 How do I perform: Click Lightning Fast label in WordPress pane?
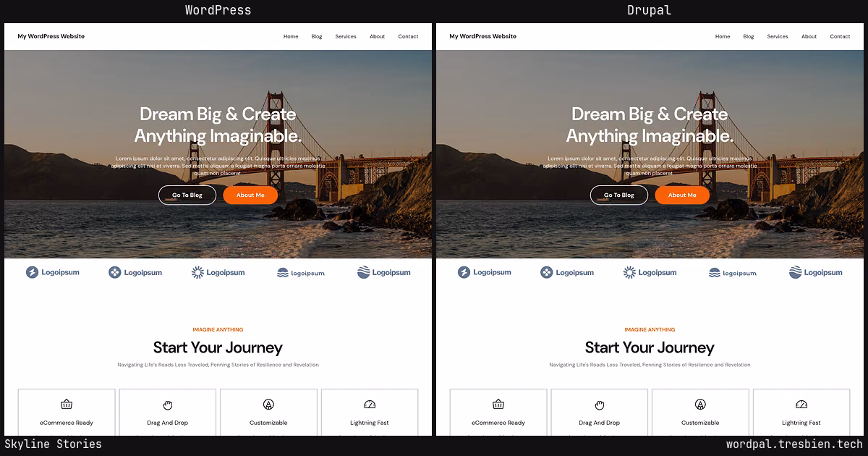(x=370, y=423)
